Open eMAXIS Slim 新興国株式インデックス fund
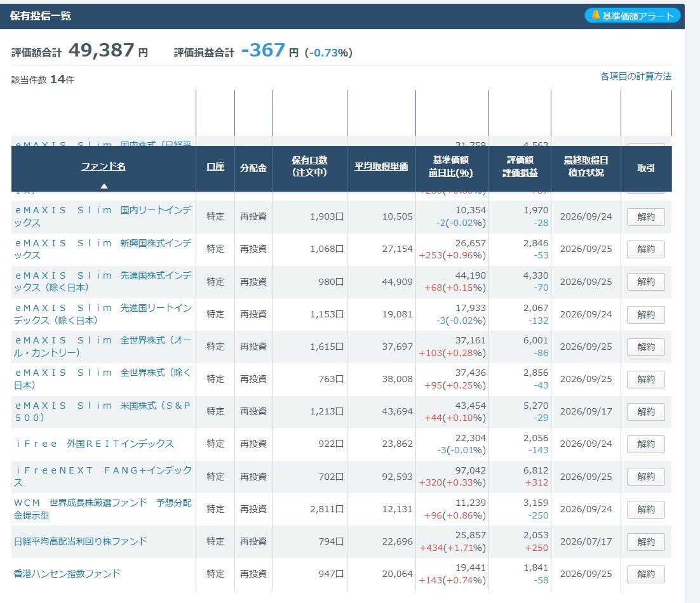Viewport: 700px width, 603px height. (103, 249)
